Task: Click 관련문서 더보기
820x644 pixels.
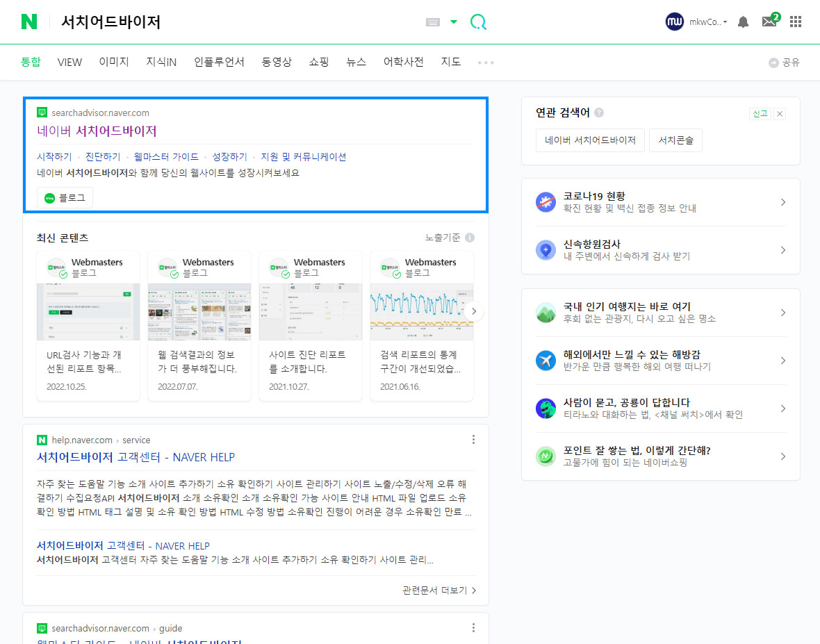Action: click(x=438, y=590)
